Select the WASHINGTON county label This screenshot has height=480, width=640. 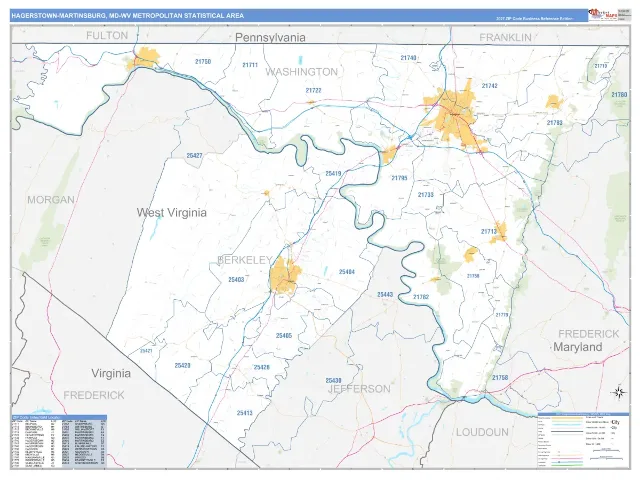[x=302, y=72]
